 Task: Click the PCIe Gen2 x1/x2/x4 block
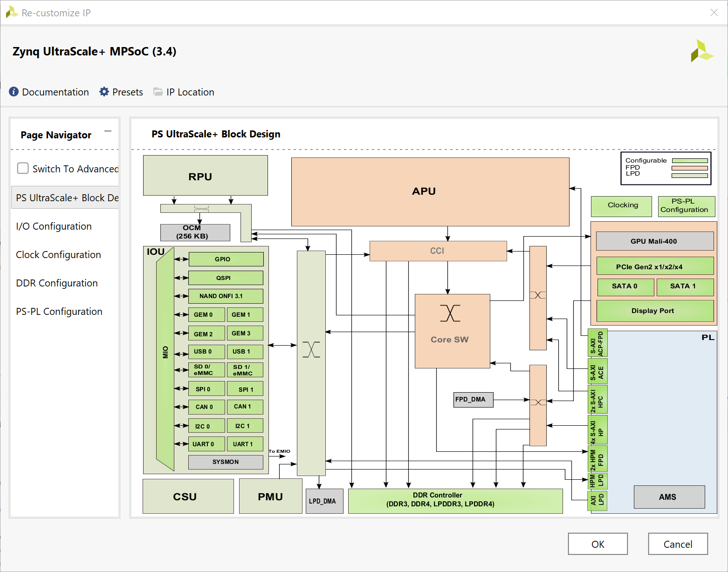point(655,266)
